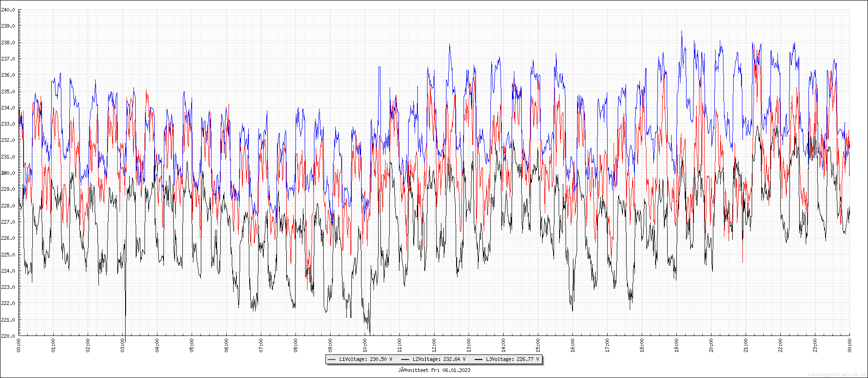Click the 18:00 time axis label
This screenshot has height=378, width=868.
click(642, 345)
